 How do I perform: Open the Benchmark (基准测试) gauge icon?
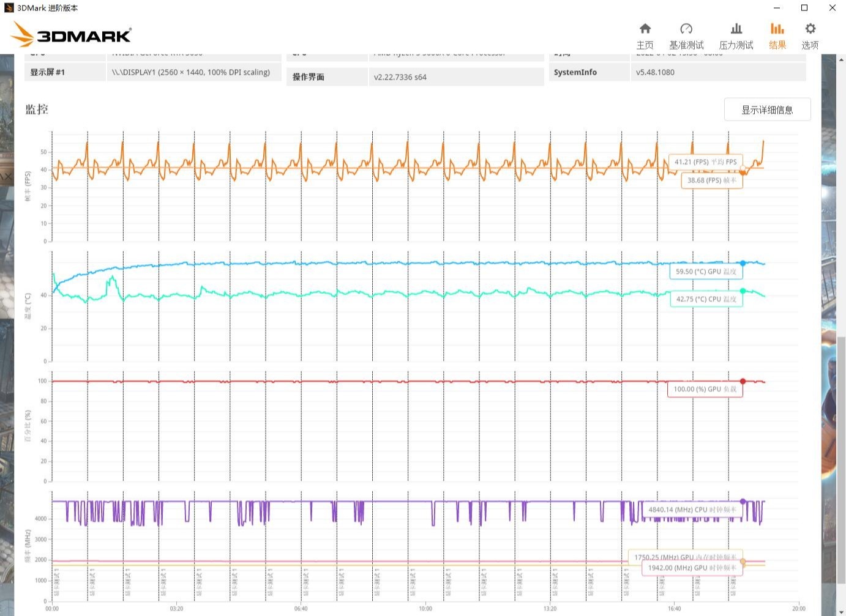click(x=686, y=36)
